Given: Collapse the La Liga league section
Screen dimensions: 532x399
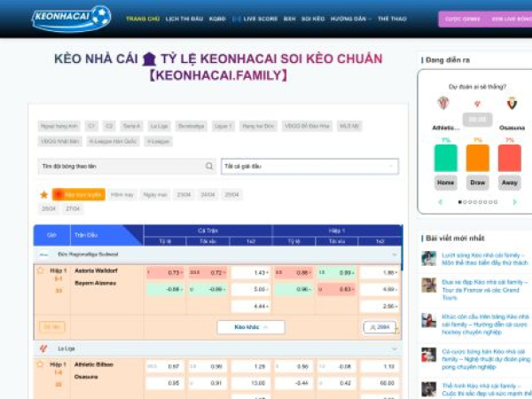Looking at the screenshot, I should coord(395,348).
